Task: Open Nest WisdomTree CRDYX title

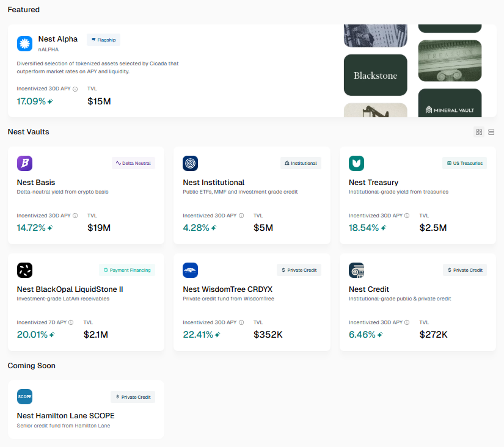Action: 228,289
